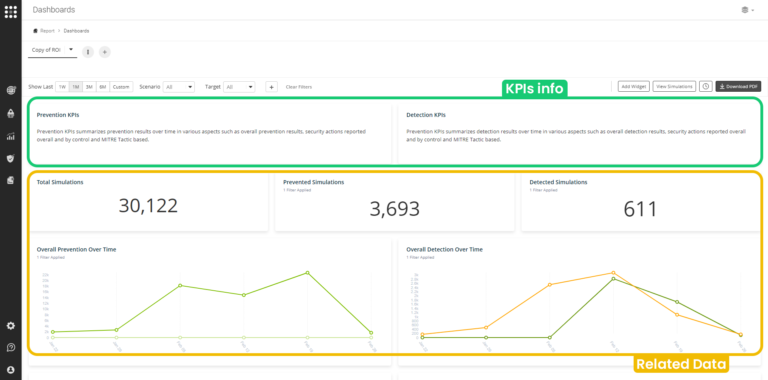Click the globe icon in left sidebar

coord(11,90)
